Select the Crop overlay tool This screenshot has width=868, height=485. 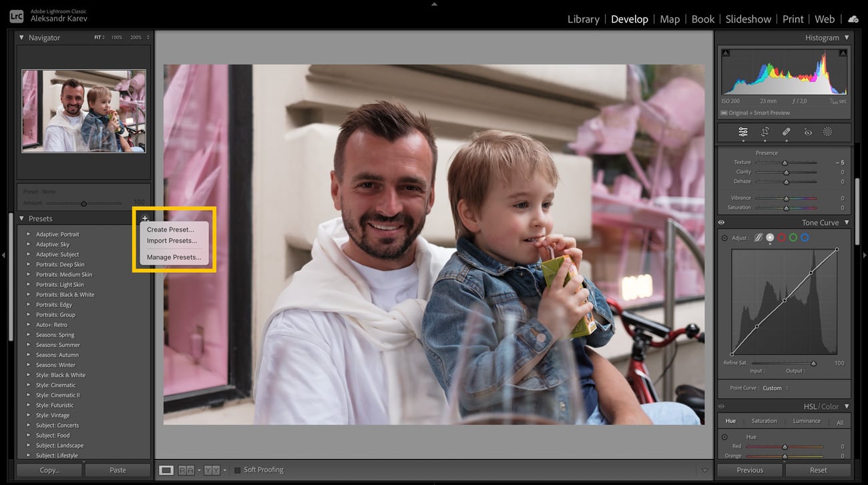tap(765, 132)
